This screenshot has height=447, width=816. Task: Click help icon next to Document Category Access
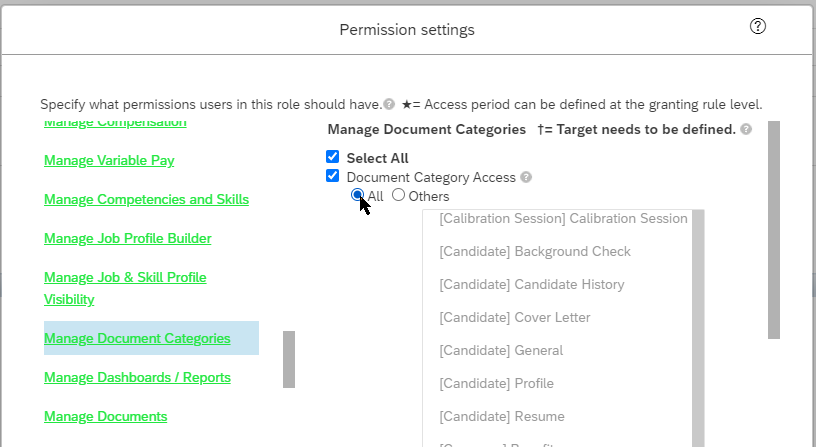pyautogui.click(x=526, y=177)
